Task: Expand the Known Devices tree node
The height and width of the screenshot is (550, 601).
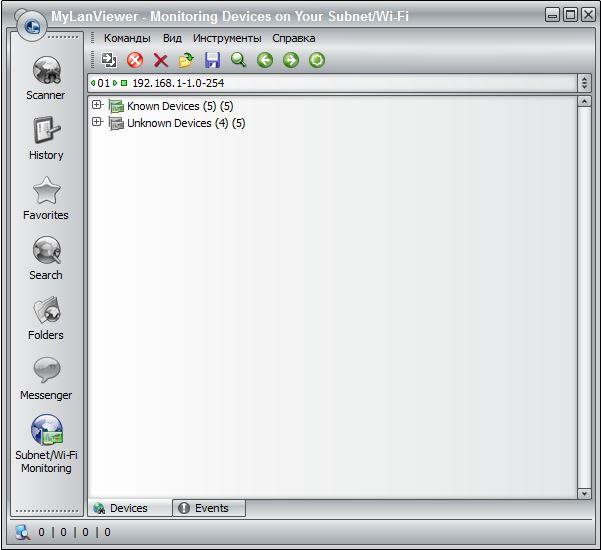Action: [x=97, y=105]
